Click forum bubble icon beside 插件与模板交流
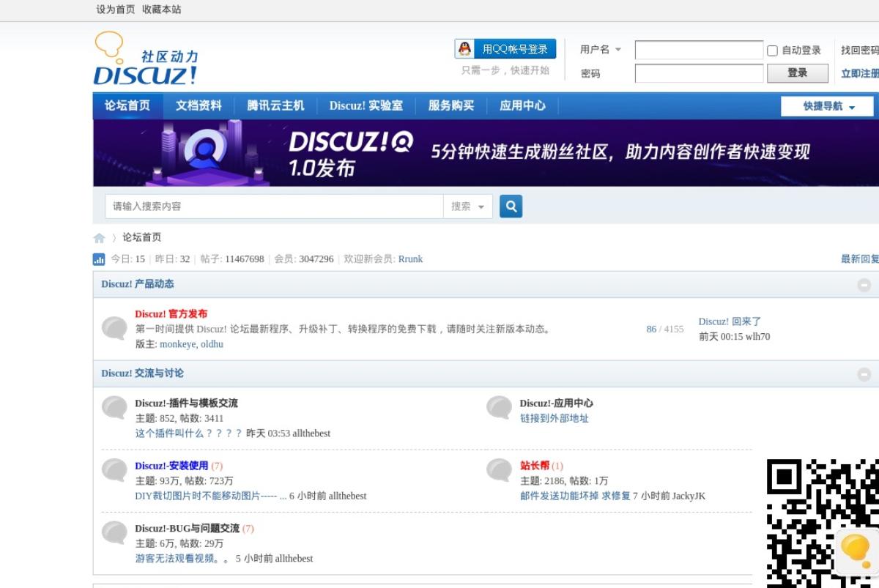 point(114,407)
